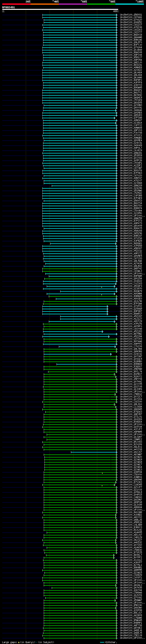The image size is (146, 644).
Task: Select label UniRef100_Q6ESJ0
Action: [x=131, y=63]
